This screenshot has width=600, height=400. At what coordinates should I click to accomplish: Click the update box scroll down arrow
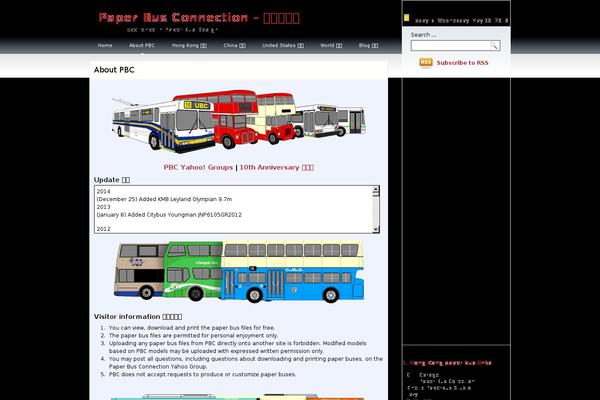(x=376, y=229)
